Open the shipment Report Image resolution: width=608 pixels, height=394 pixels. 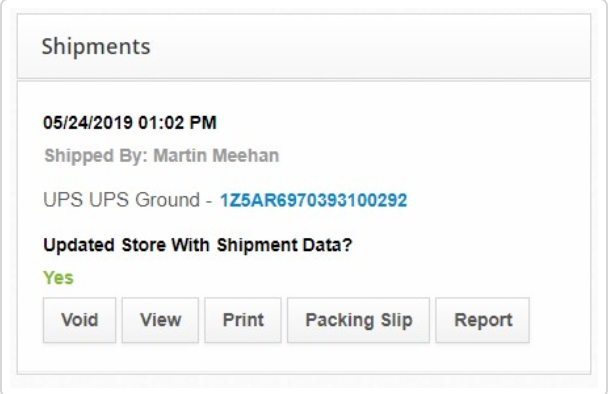click(x=483, y=320)
